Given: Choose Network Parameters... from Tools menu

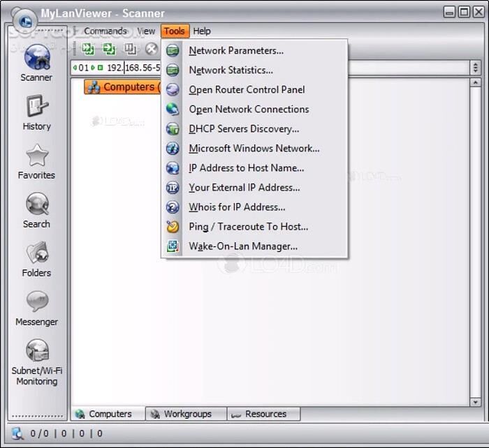Looking at the screenshot, I should pyautogui.click(x=254, y=50).
